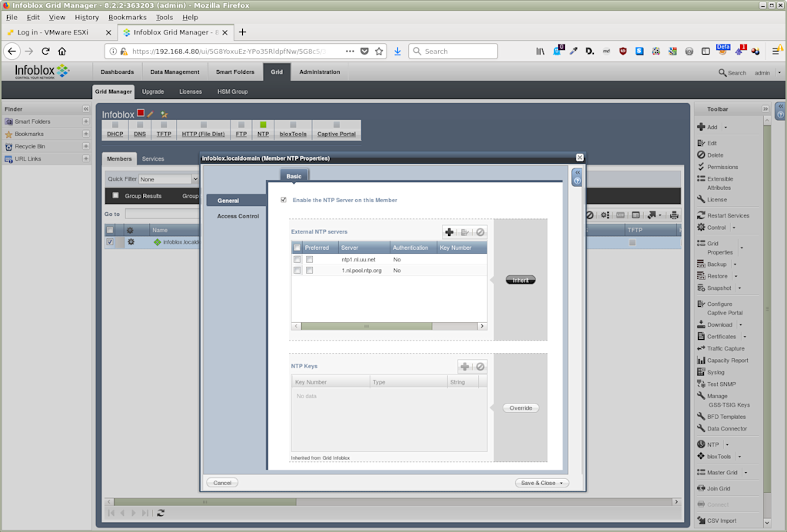The height and width of the screenshot is (532, 787).
Task: Click the refresh icon below members table
Action: click(161, 513)
